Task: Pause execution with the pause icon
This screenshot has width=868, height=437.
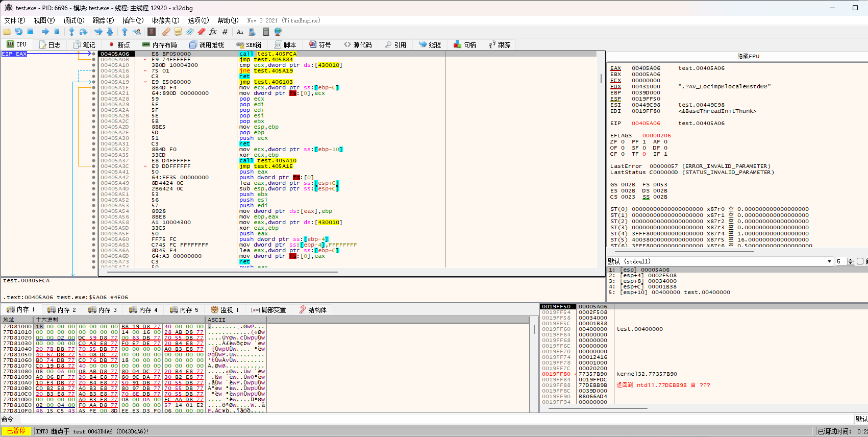Action: click(57, 32)
